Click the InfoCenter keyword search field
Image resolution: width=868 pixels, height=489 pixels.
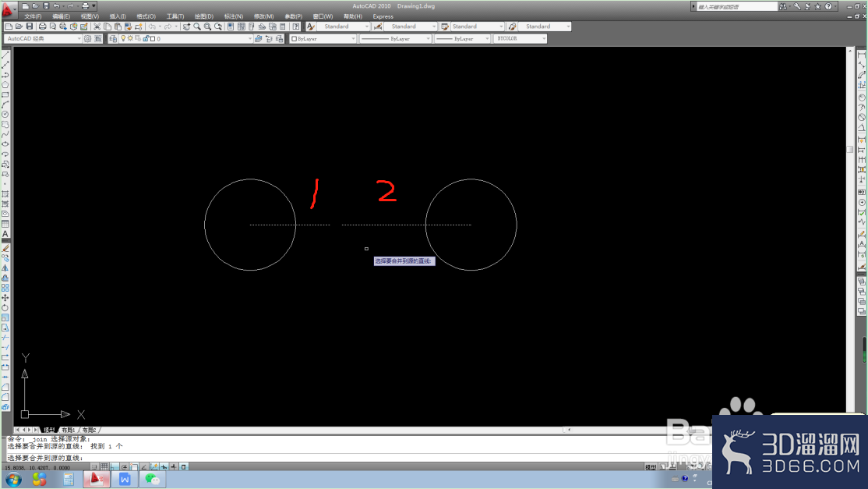[x=736, y=7]
